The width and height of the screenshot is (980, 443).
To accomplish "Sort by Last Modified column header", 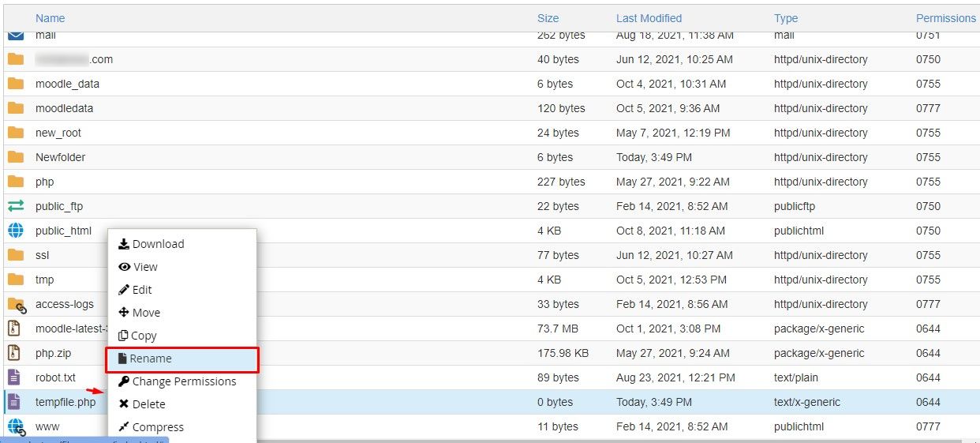I will [x=649, y=18].
